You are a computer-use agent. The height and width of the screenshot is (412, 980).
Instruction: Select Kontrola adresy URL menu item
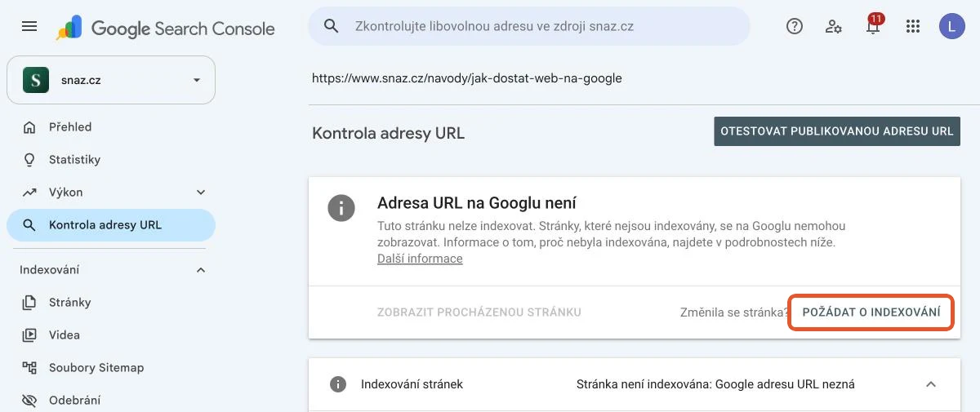[111, 225]
